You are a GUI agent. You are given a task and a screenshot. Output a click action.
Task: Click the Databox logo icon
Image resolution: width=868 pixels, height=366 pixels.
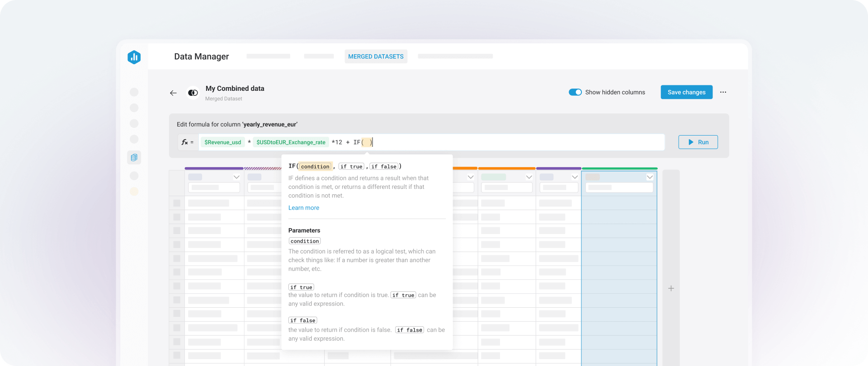coord(134,57)
